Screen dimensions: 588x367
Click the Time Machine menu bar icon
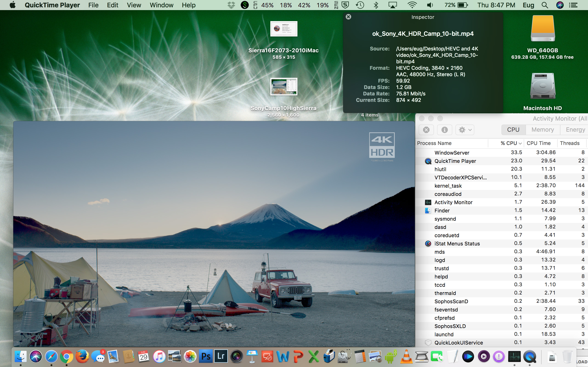(x=360, y=5)
